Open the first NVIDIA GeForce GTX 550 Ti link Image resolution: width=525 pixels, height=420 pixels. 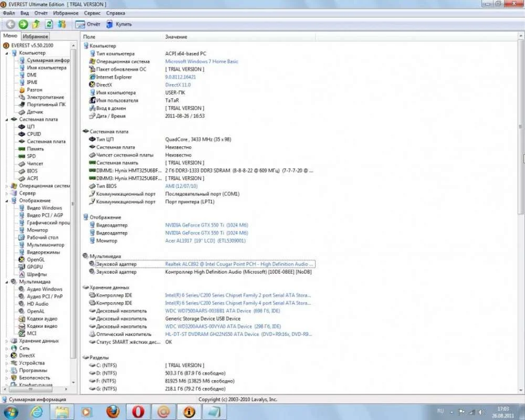[x=206, y=225]
